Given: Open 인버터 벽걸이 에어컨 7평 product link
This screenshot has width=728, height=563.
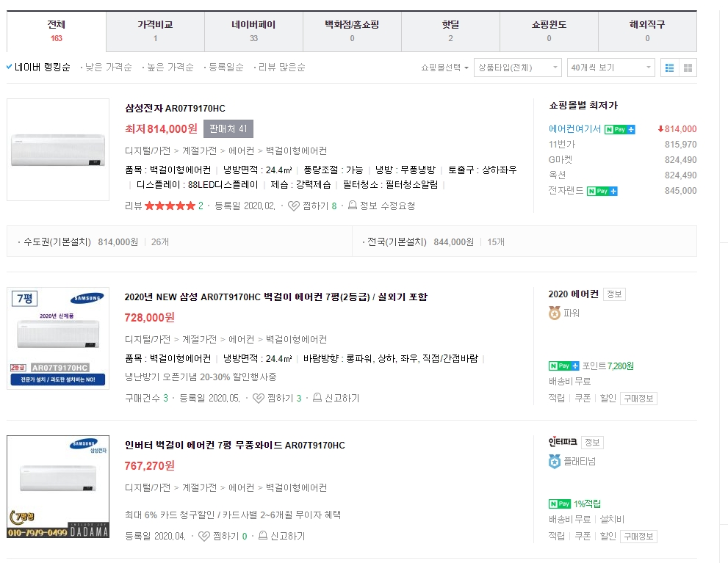Looking at the screenshot, I should (x=235, y=446).
